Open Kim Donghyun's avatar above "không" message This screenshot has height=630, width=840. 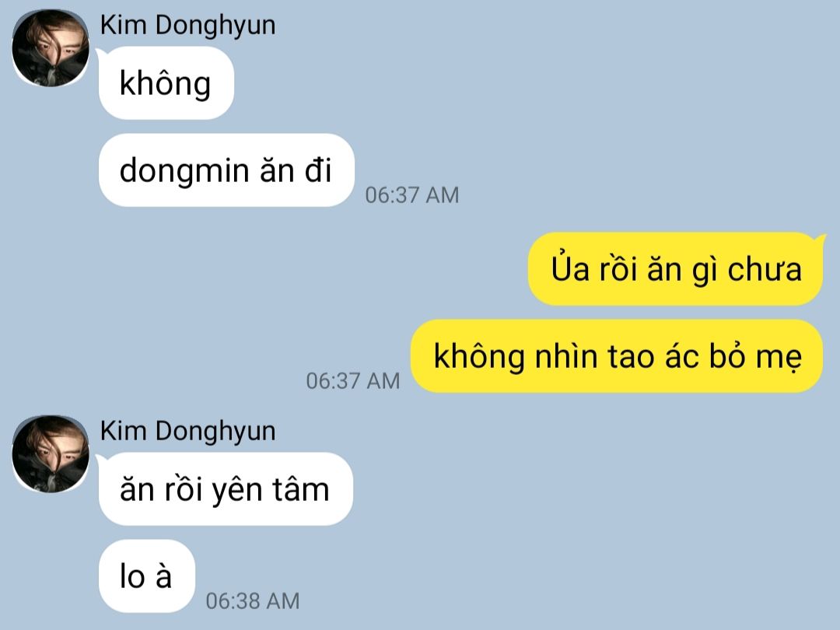[x=51, y=48]
